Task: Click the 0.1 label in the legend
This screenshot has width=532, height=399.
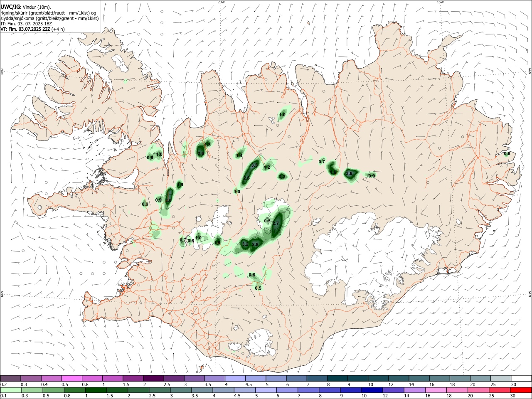Action: [3, 396]
